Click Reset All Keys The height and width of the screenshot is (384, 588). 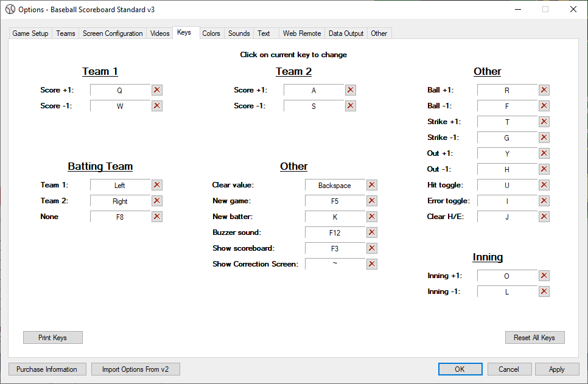click(534, 338)
